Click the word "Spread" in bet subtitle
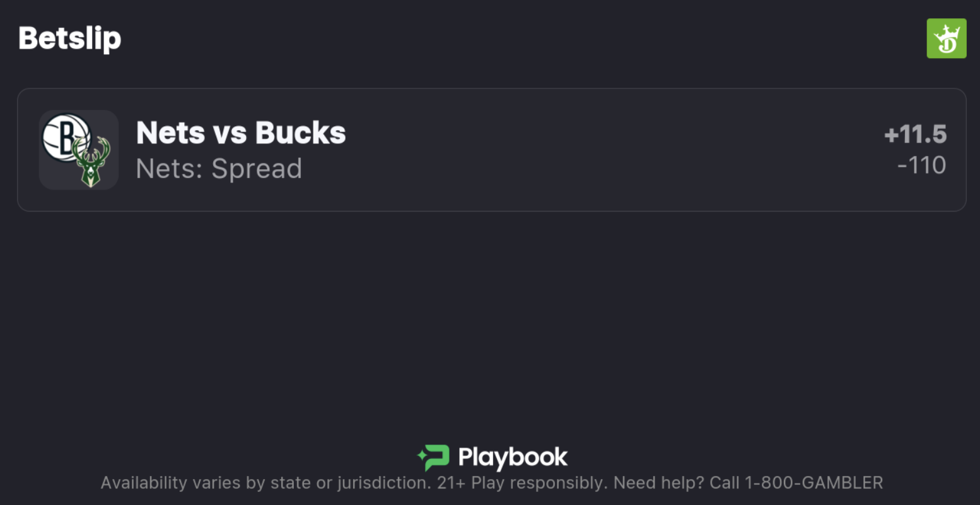The image size is (980, 505). [257, 169]
